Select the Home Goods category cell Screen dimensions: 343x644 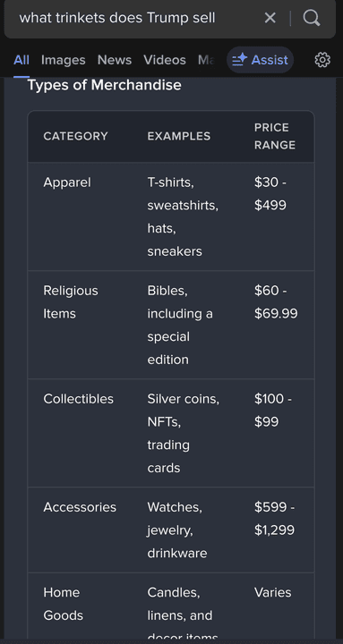[64, 604]
